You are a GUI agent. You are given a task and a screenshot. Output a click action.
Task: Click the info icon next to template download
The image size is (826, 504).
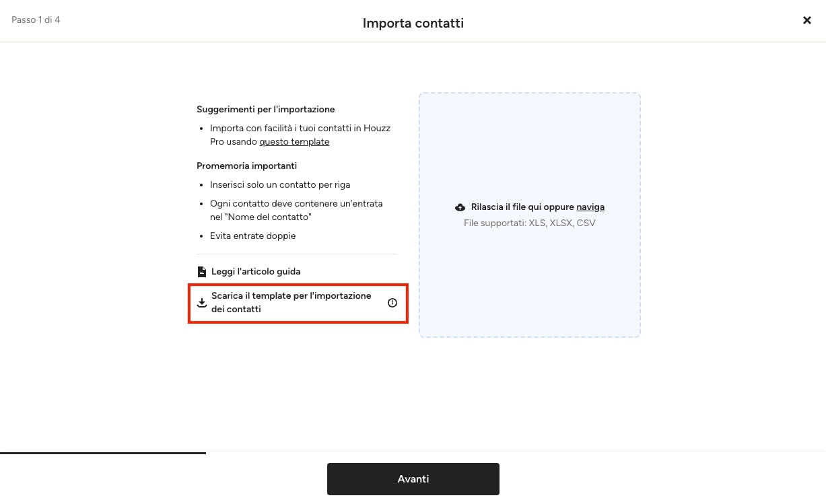coord(392,303)
